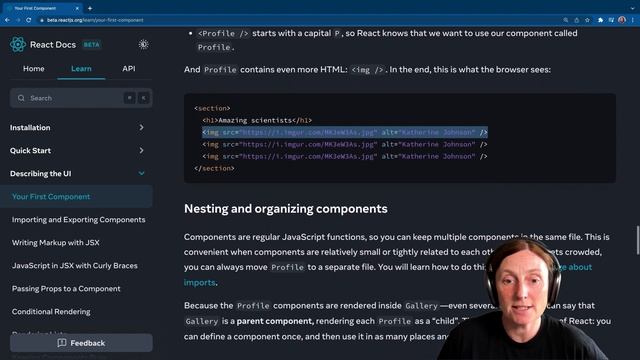Open JavaScript in JSX with Curly Braces
Image resolution: width=640 pixels, height=360 pixels.
(75, 265)
